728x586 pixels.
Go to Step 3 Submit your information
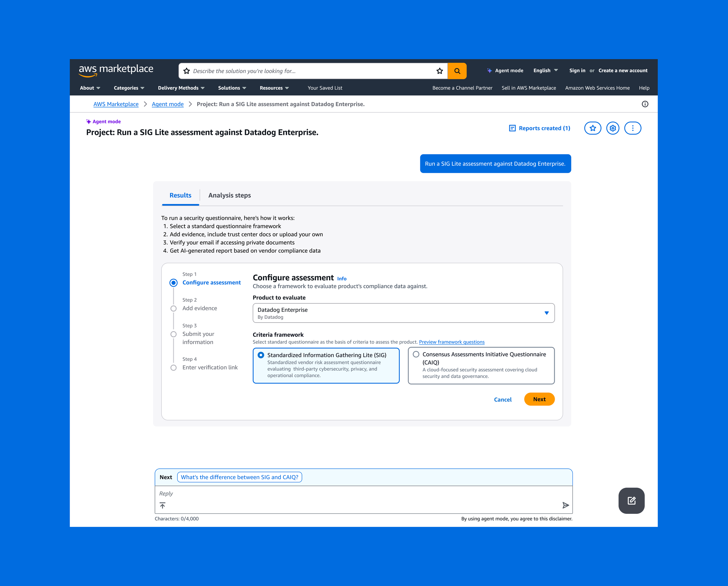[198, 338]
